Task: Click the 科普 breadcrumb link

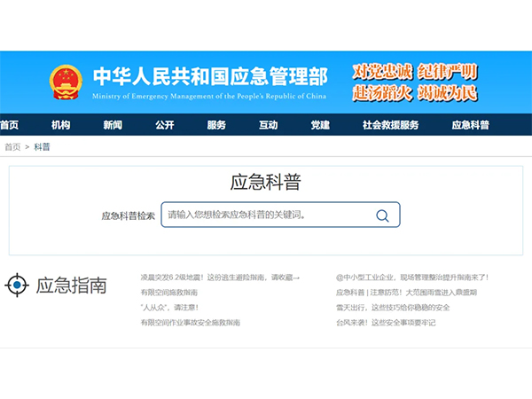Action: (42, 147)
